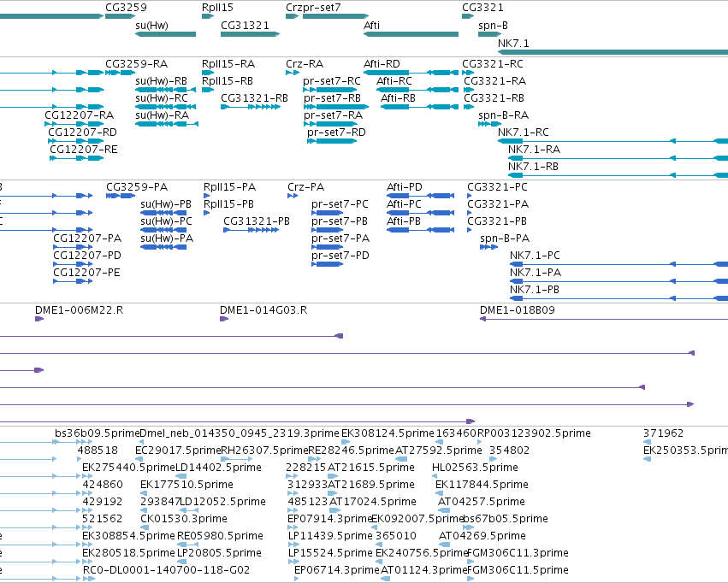
Task: Select EST LD14402.5prime
Action: tap(181, 476)
